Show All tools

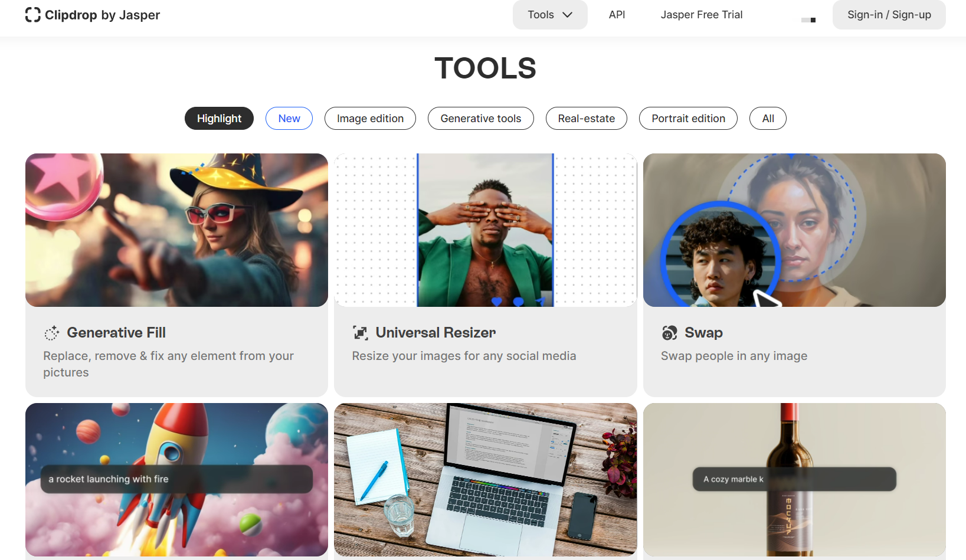[x=768, y=118]
